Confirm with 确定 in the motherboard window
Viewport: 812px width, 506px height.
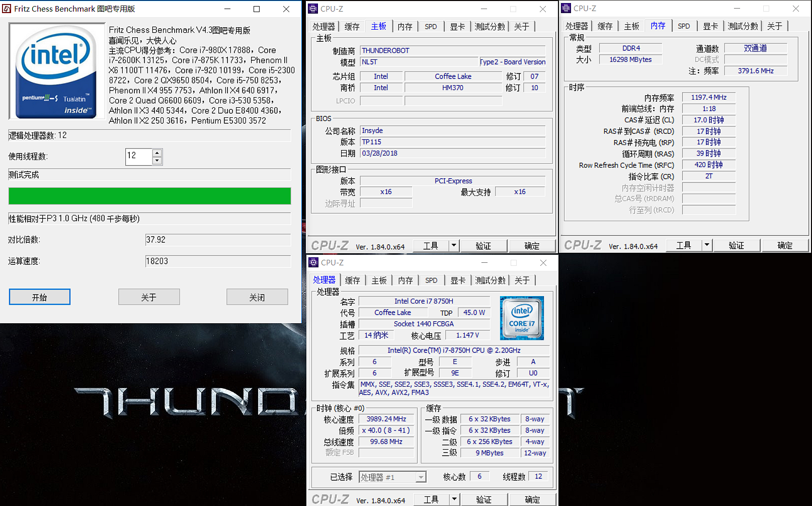coord(532,245)
